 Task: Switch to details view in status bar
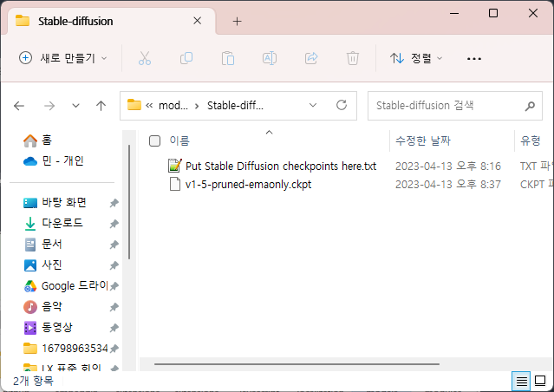(521, 381)
